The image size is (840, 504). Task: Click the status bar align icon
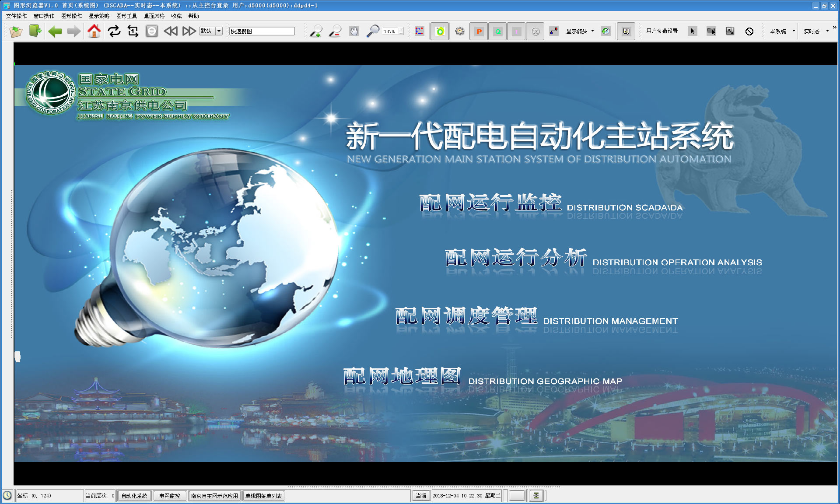tap(536, 495)
